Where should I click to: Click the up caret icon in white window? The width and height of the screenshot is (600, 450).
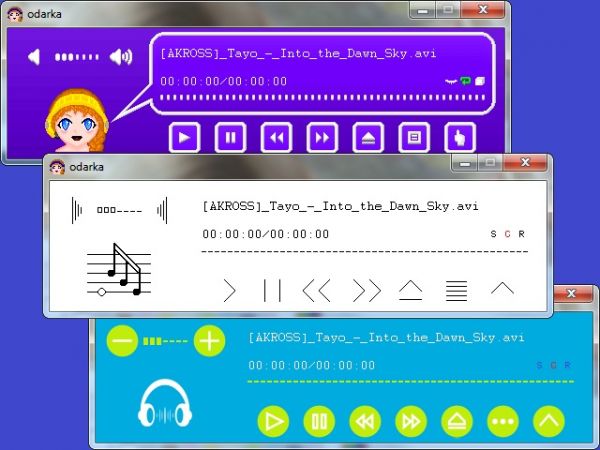pos(502,288)
